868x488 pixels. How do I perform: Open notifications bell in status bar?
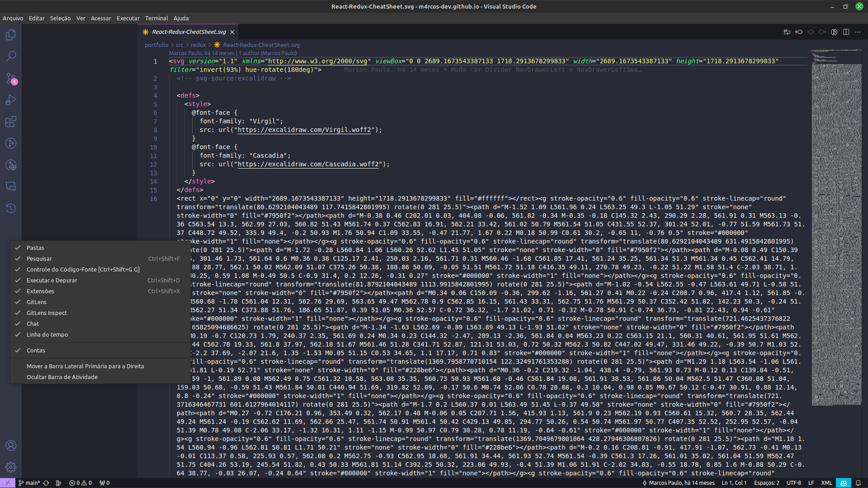858,483
